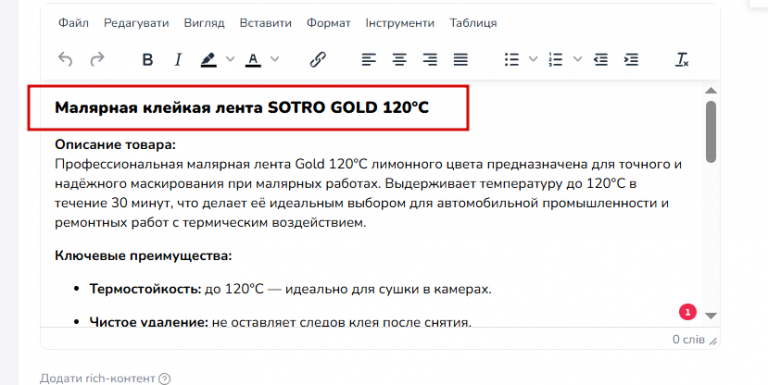Click the 'Чистое удаление:' bullet text
This screenshot has height=385, width=768.
coord(148,322)
